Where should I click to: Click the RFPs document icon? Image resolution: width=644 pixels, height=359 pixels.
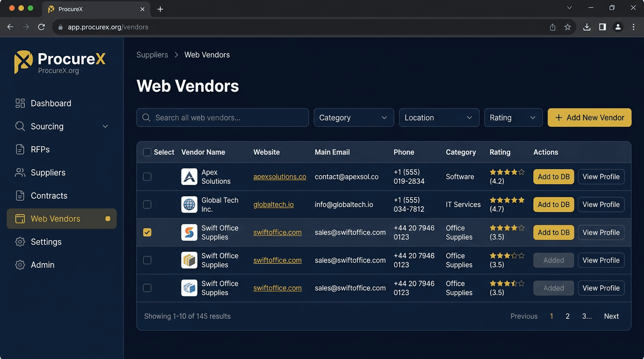click(20, 150)
